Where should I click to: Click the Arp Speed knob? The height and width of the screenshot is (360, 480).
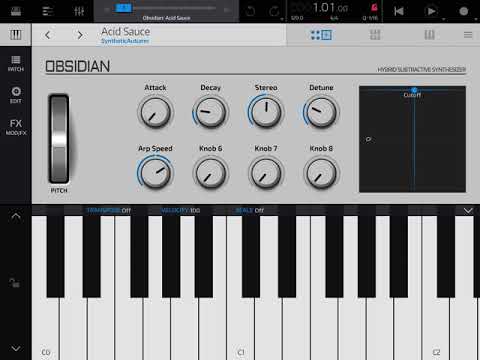pos(155,173)
